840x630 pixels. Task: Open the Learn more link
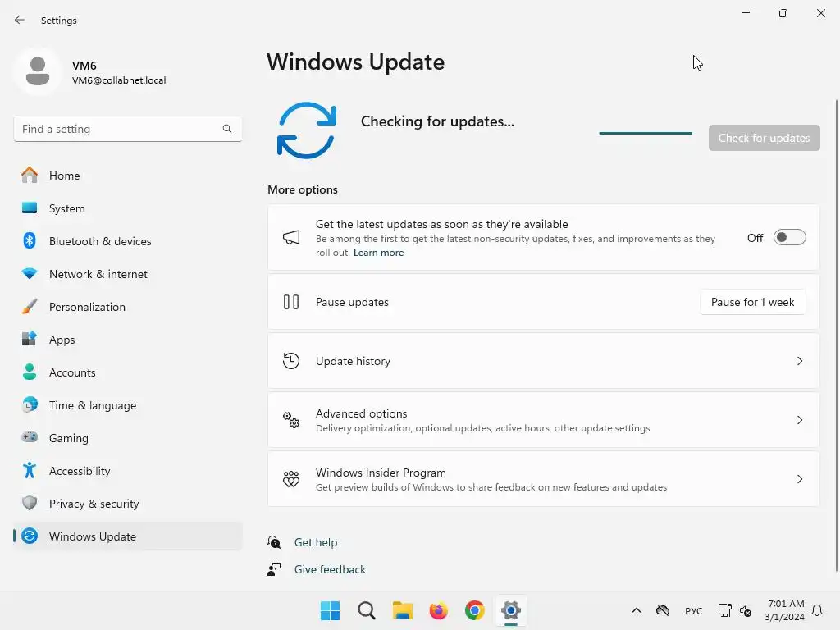[378, 253]
